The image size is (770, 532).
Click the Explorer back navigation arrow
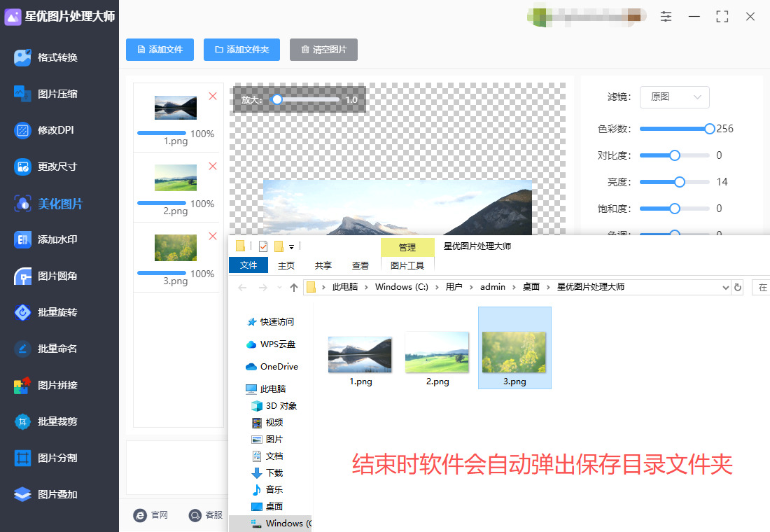coord(242,288)
